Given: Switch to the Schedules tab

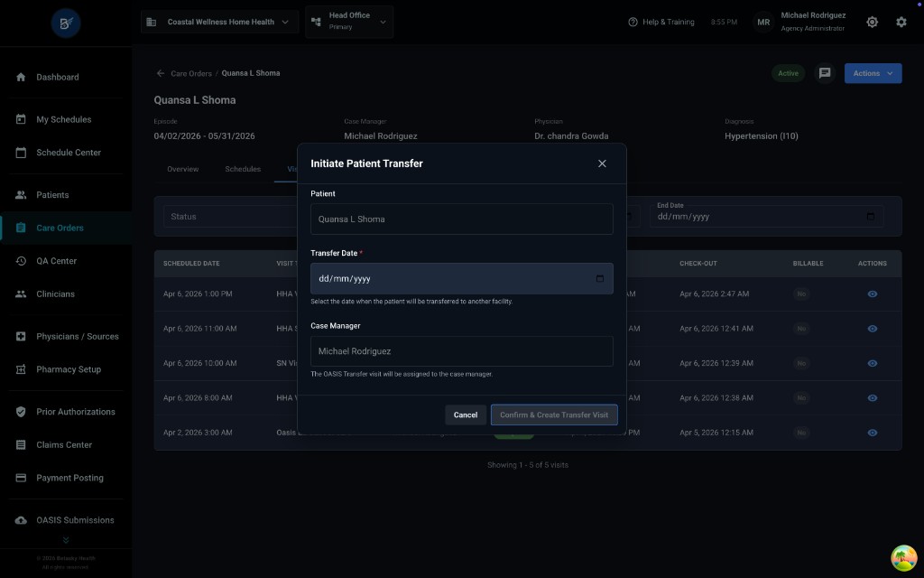Looking at the screenshot, I should [243, 169].
